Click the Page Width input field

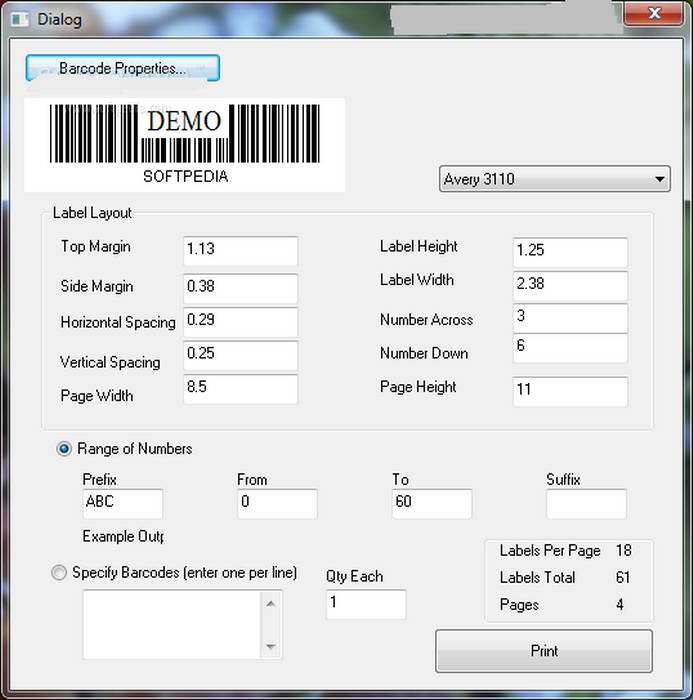pyautogui.click(x=240, y=389)
